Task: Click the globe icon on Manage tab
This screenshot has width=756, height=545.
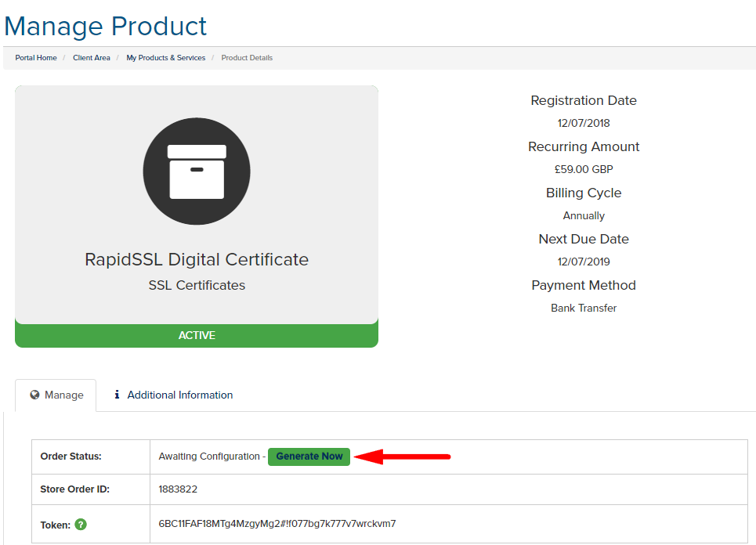Action: pos(34,395)
